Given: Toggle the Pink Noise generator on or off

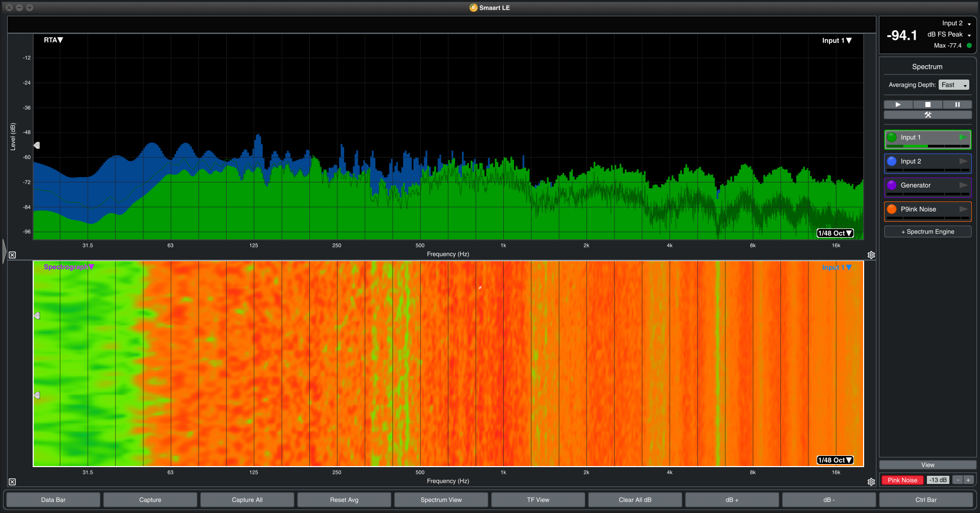Looking at the screenshot, I should (x=902, y=480).
